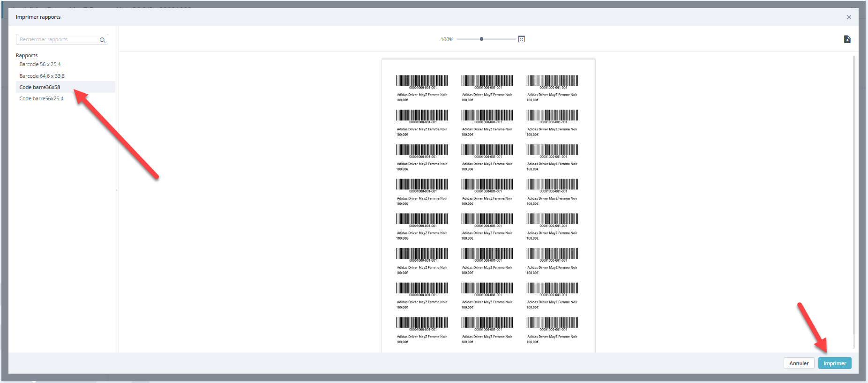Click the Imprimer button
The width and height of the screenshot is (868, 383).
[835, 363]
